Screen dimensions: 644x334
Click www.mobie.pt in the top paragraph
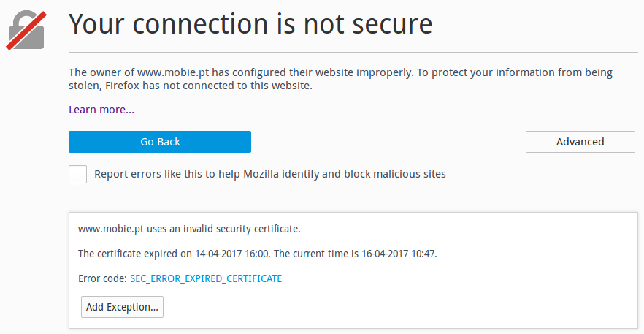[x=173, y=73]
